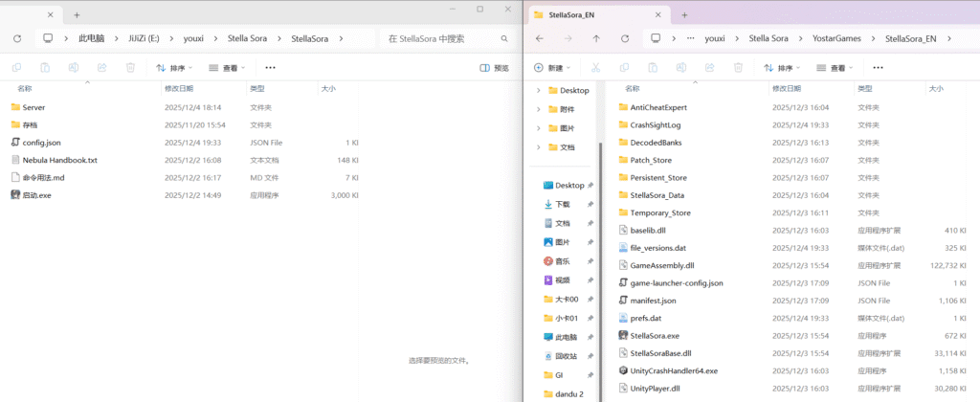Unpin the 下载 quick access entry

(590, 205)
